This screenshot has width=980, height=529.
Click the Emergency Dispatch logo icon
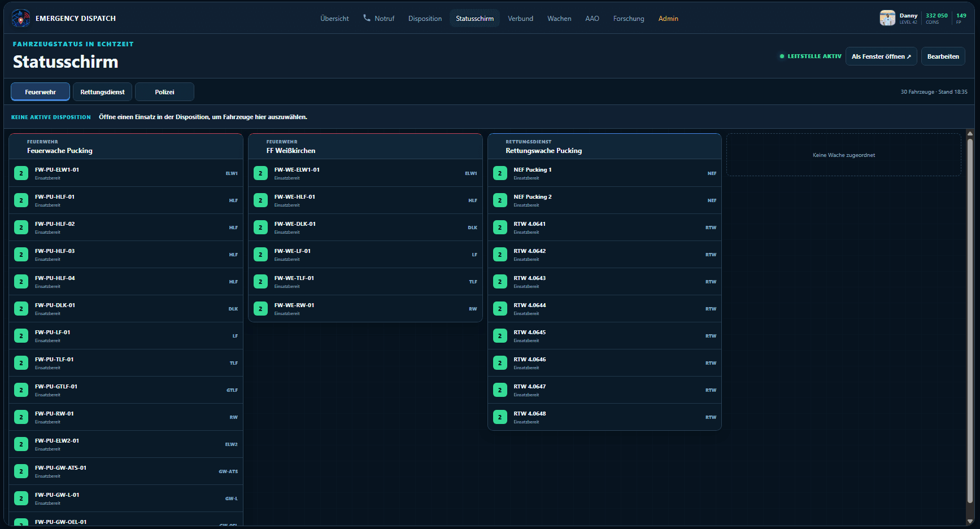point(21,18)
